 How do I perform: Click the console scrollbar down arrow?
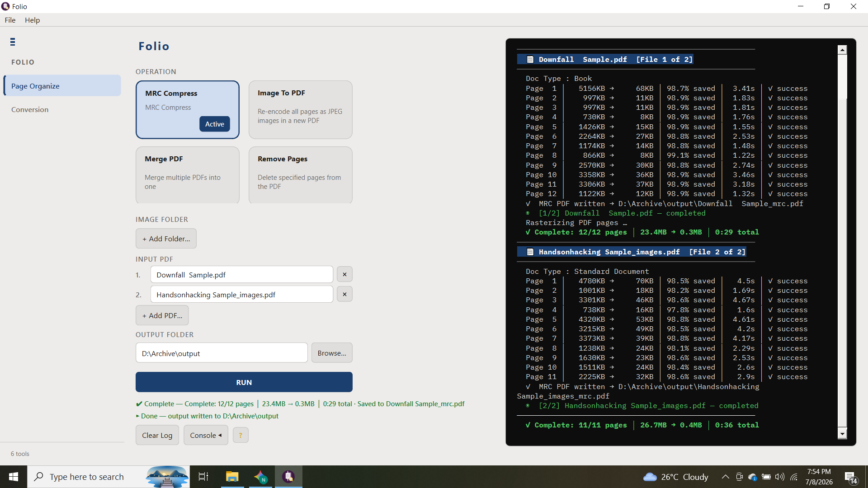pos(842,434)
